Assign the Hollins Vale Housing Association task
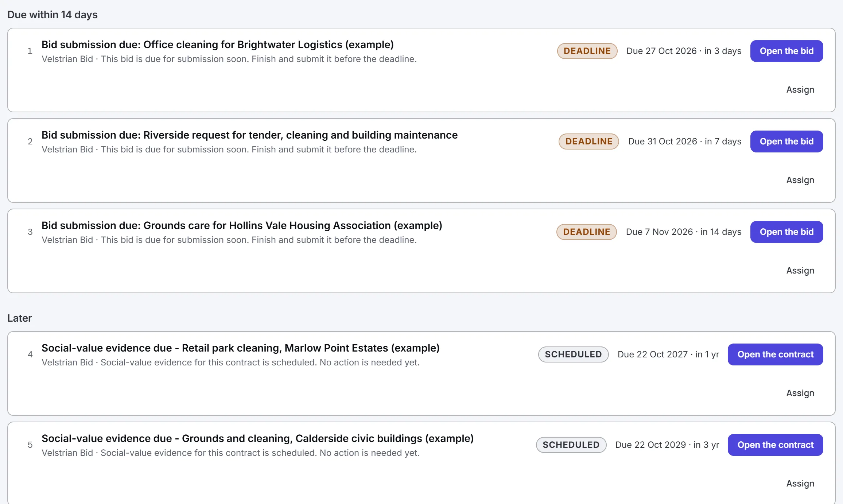The height and width of the screenshot is (504, 843). [800, 271]
